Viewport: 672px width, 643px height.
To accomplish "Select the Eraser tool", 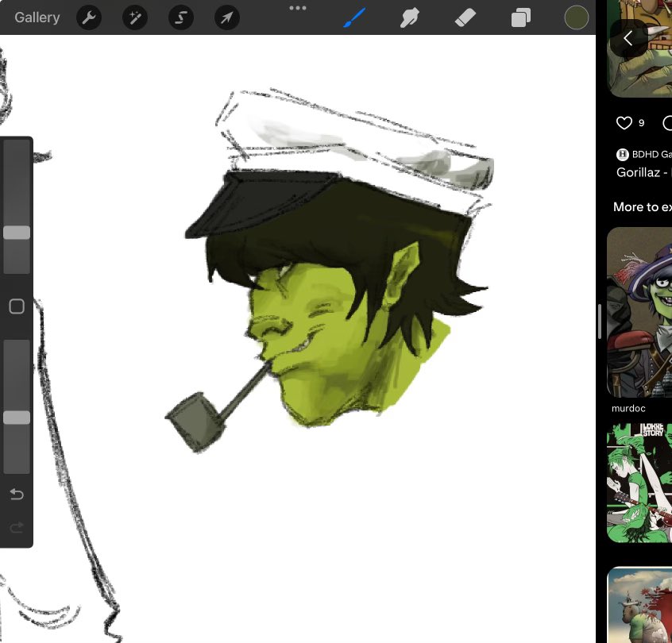I will pyautogui.click(x=465, y=18).
